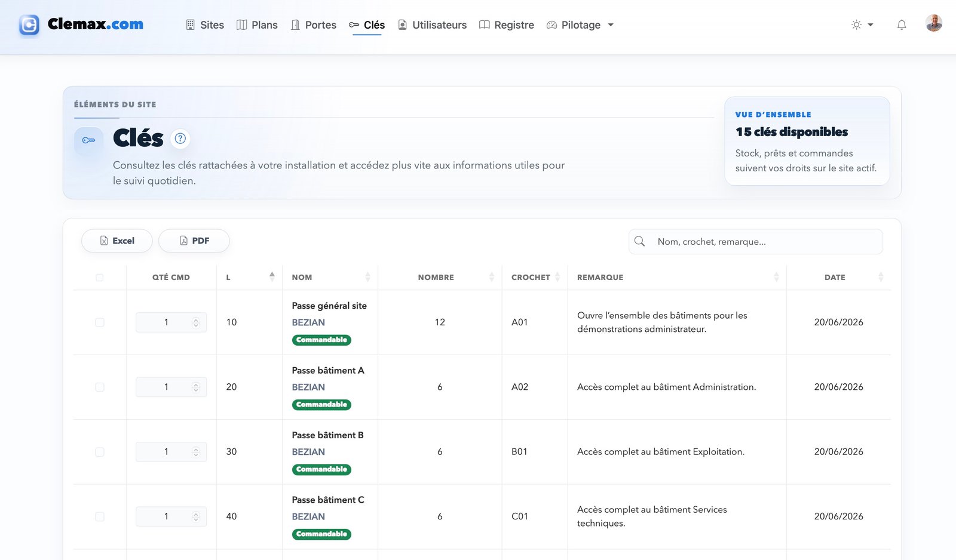The height and width of the screenshot is (560, 956).
Task: Click Commandable badge of Passe général site
Action: tap(321, 340)
